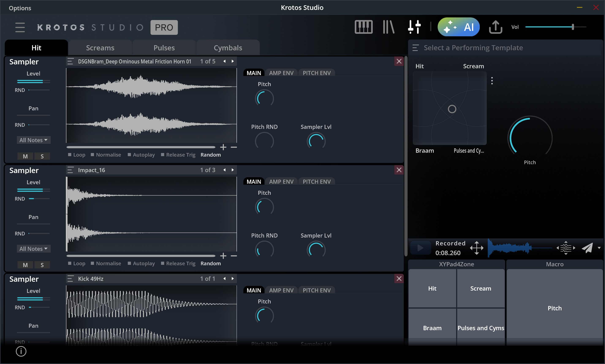Zoom out Impact_16 waveform with minus
Viewport: 605px width, 364px height.
234,256
